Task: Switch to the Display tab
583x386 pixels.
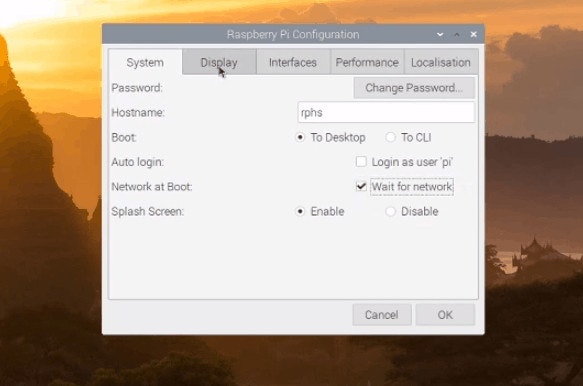Action: point(219,62)
